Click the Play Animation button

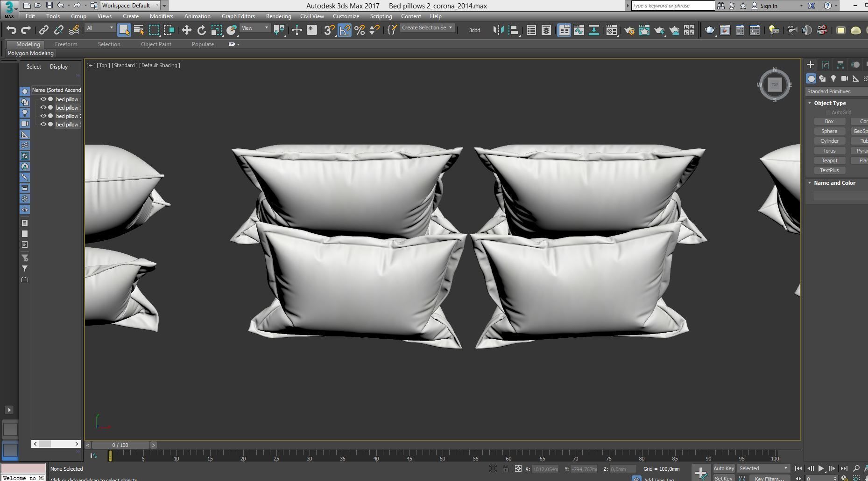pos(821,468)
